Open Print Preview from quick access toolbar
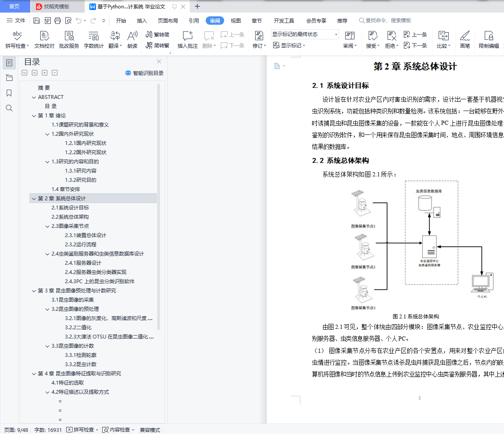This screenshot has height=434, width=504. 68,21
